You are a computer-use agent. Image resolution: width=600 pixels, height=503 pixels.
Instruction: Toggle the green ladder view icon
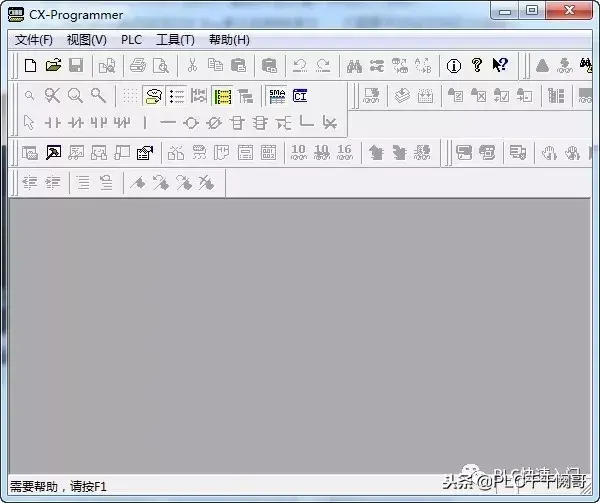[222, 96]
